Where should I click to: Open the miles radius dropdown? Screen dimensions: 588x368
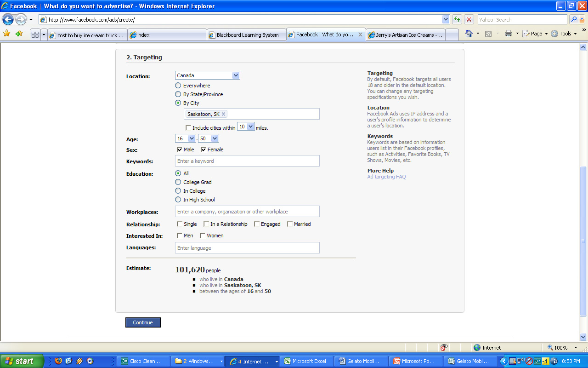coord(246,126)
